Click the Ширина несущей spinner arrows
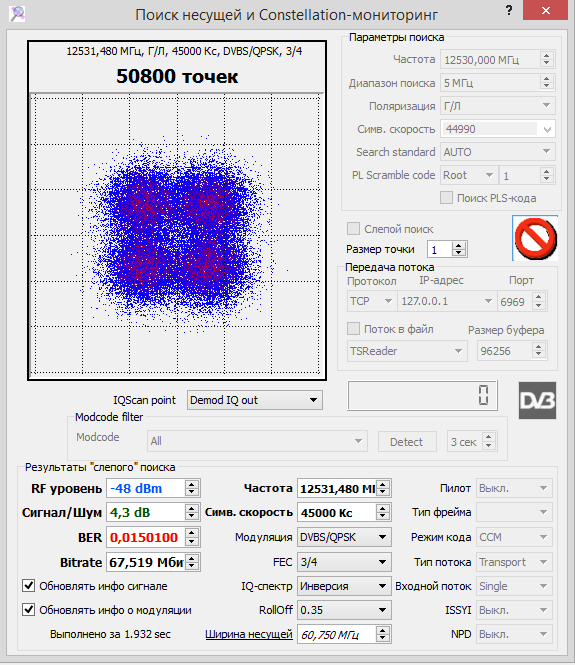575x665 pixels. click(382, 634)
